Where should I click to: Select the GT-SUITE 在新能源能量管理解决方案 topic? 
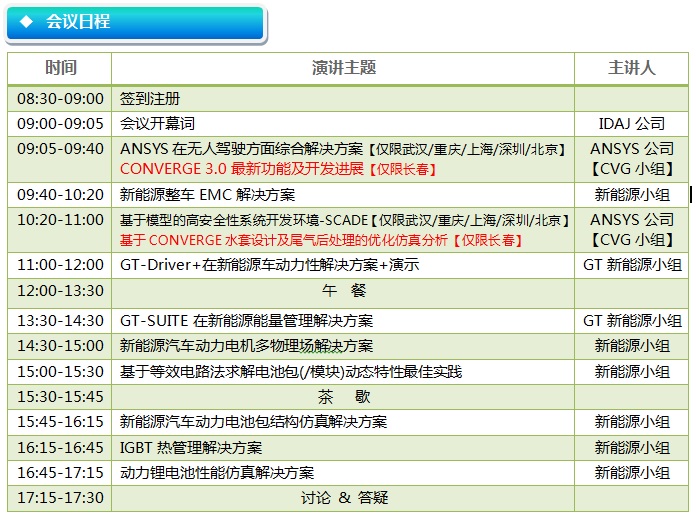click(246, 321)
